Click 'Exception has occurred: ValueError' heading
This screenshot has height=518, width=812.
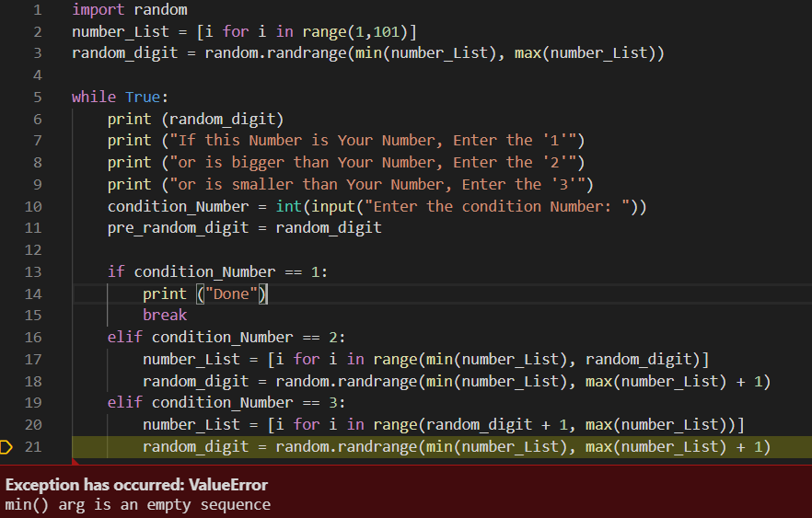136,485
